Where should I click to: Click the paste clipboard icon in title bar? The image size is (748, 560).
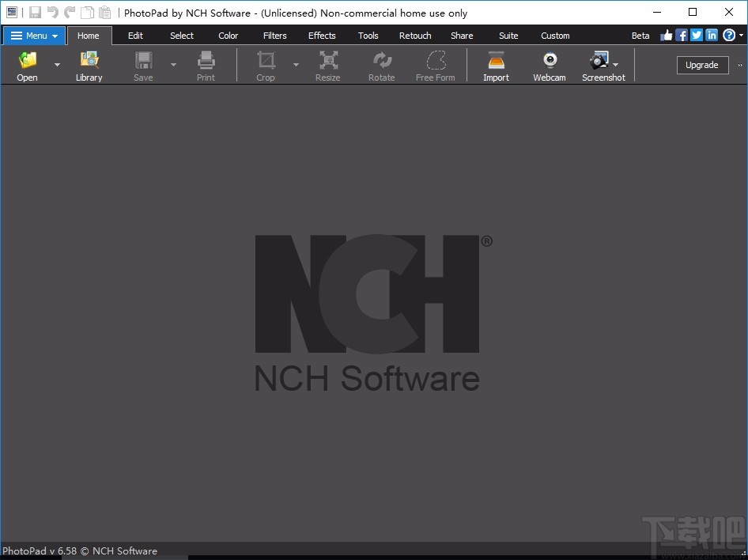coord(104,13)
